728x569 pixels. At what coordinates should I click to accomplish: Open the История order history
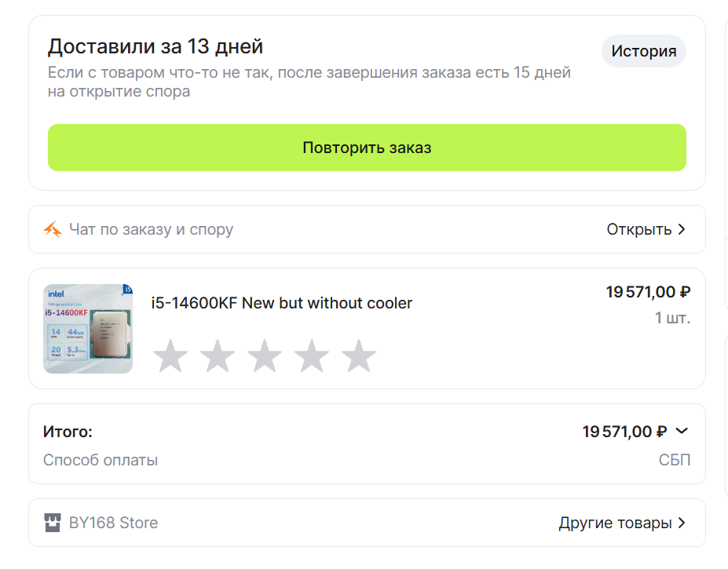point(643,52)
